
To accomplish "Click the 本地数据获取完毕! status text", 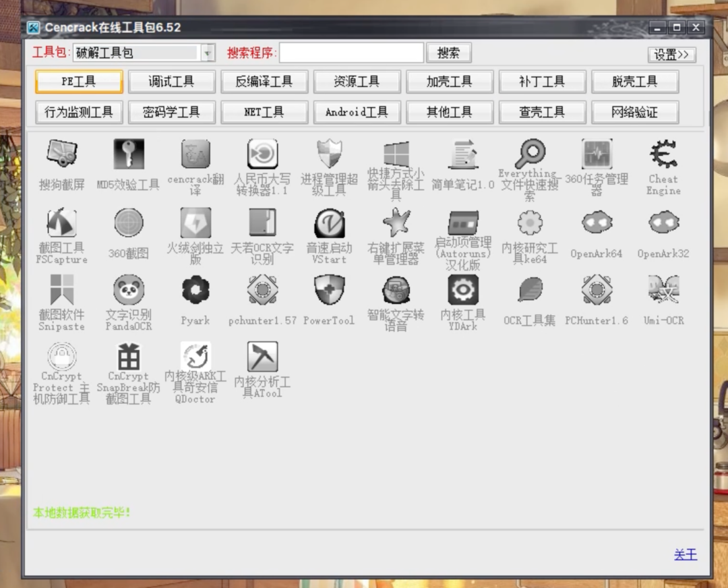I will click(82, 512).
